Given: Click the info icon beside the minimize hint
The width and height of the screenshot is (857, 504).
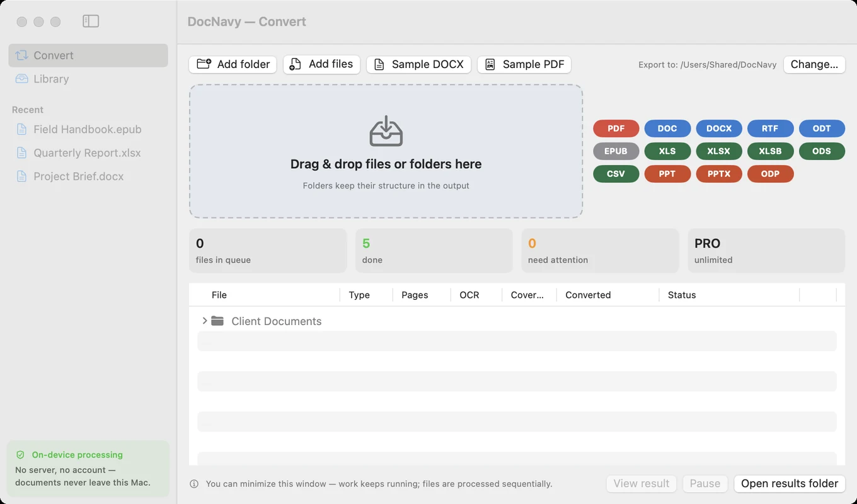Looking at the screenshot, I should pyautogui.click(x=194, y=484).
